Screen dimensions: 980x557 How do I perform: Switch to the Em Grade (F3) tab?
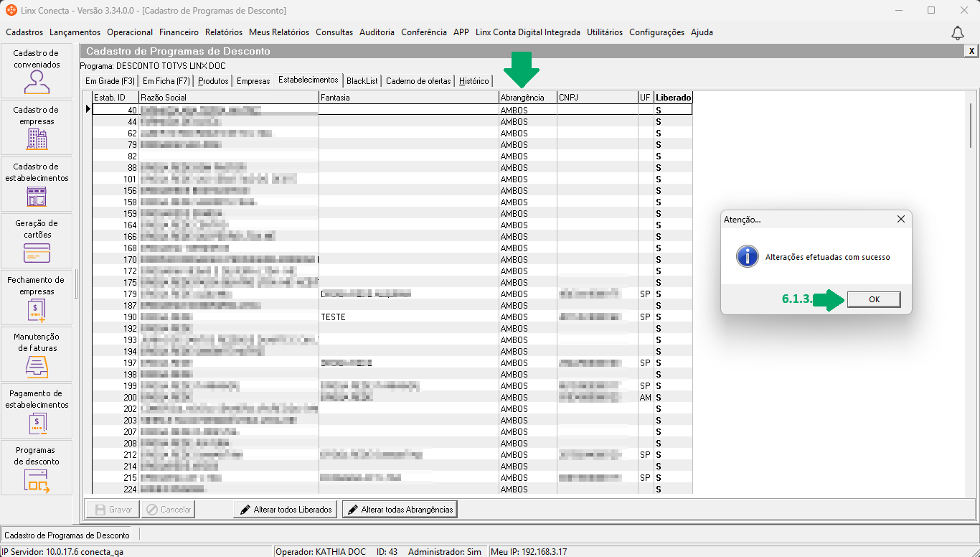coord(110,81)
